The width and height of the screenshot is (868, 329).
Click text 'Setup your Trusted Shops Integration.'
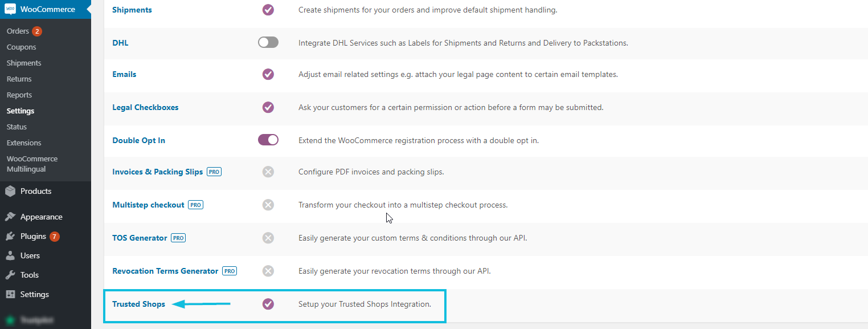click(x=365, y=304)
